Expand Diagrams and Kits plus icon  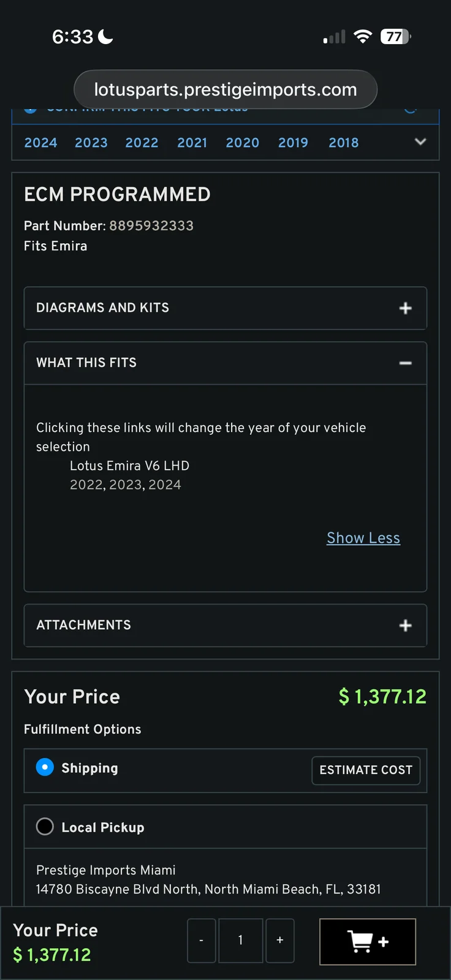405,308
